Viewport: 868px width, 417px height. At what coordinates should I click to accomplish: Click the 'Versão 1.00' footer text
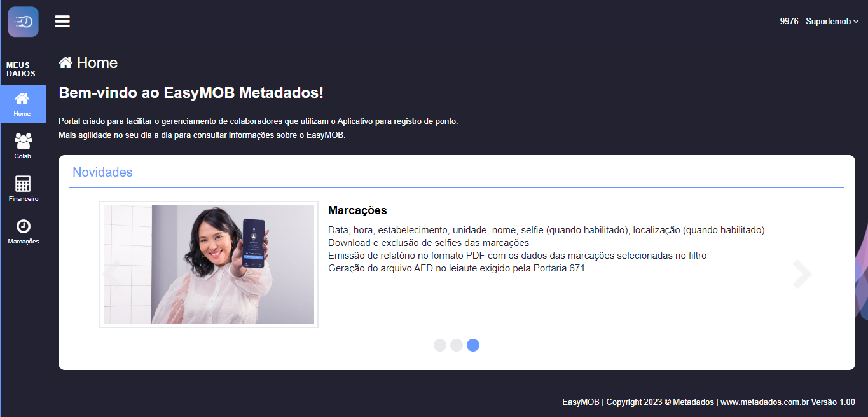833,402
